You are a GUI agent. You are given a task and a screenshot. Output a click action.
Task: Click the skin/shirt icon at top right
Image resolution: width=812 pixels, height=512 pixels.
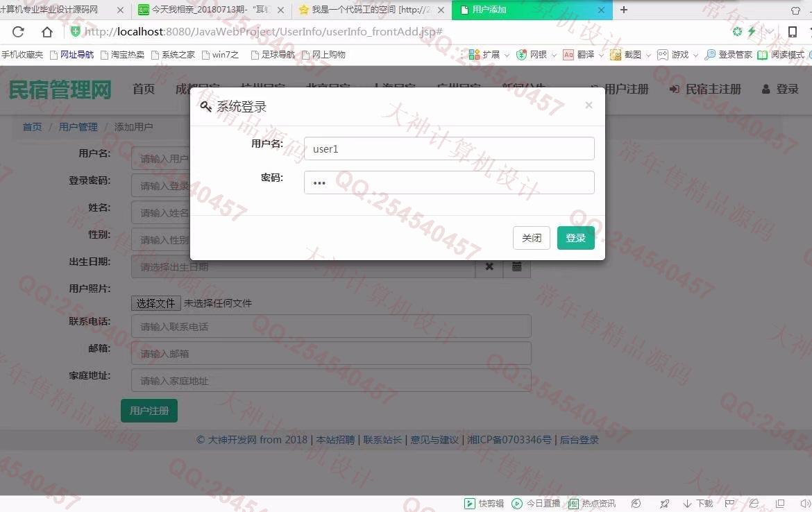click(796, 10)
